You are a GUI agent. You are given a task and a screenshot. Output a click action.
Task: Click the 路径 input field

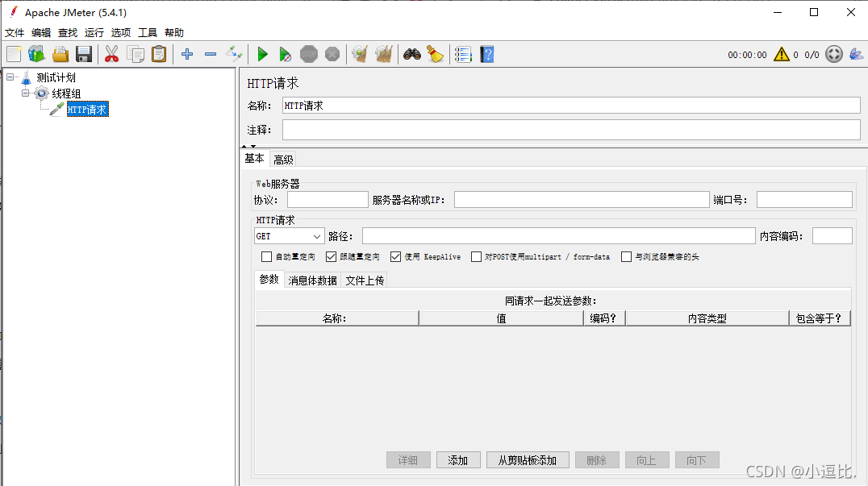pos(558,236)
